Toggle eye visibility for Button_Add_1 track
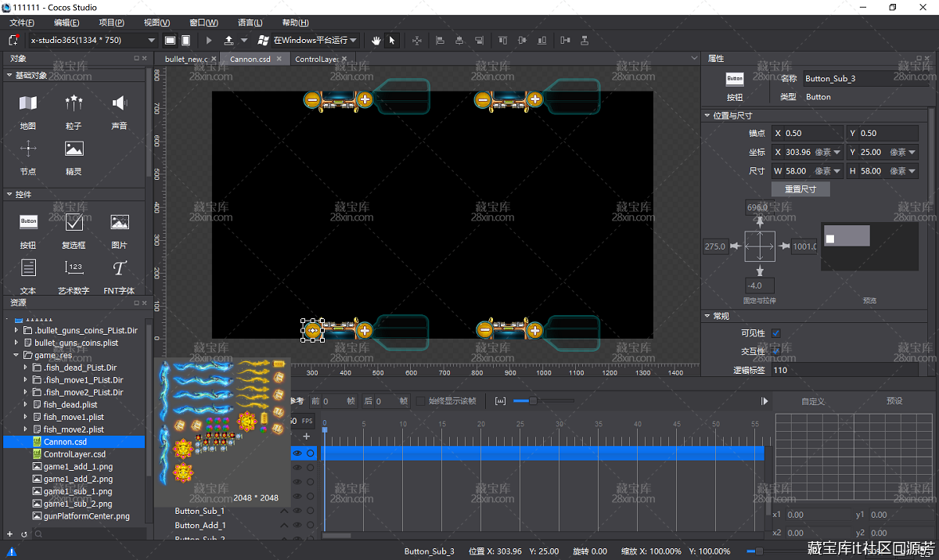The width and height of the screenshot is (939, 560). (x=297, y=526)
